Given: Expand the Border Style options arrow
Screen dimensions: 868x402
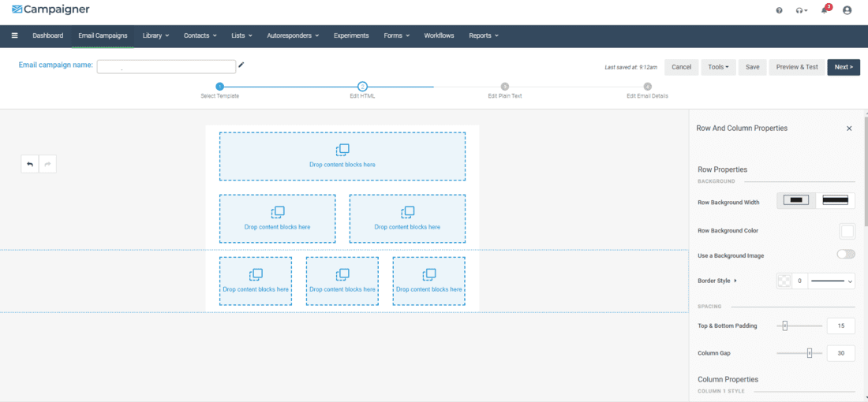Looking at the screenshot, I should [x=735, y=281].
